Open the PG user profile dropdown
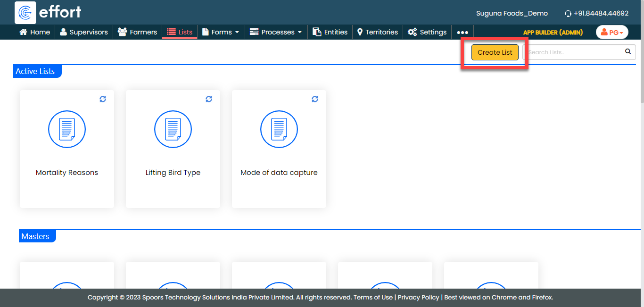644x307 pixels. tap(612, 33)
